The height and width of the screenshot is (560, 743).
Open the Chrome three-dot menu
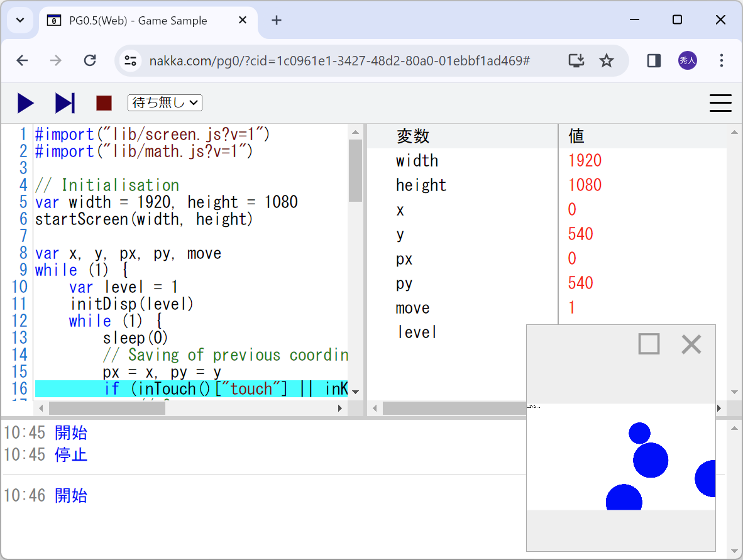pyautogui.click(x=721, y=60)
